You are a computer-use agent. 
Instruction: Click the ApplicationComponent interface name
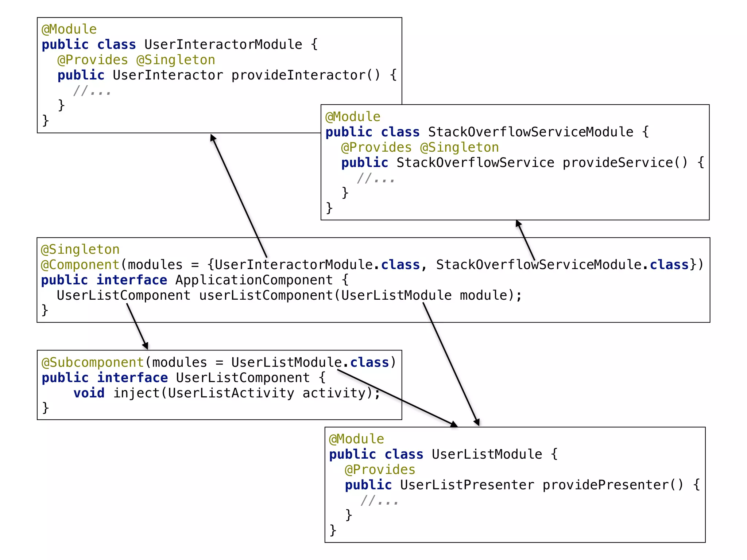(x=254, y=280)
